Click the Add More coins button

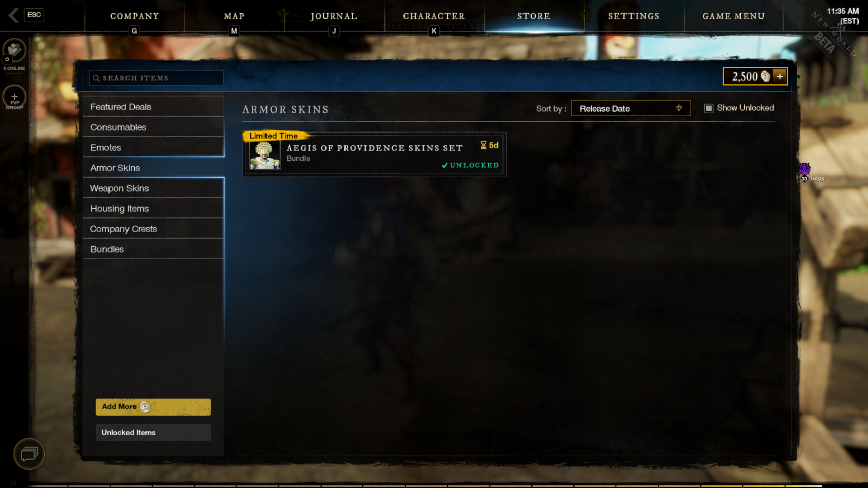[153, 407]
